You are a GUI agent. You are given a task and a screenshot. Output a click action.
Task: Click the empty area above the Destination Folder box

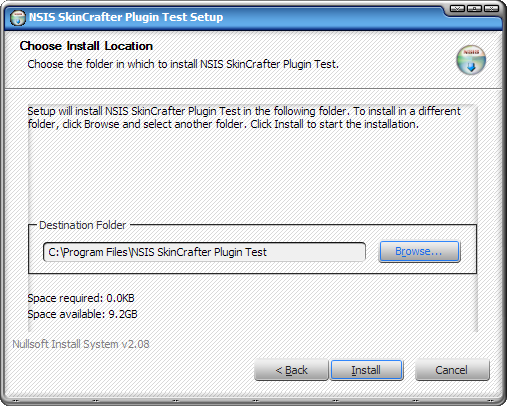coord(252,175)
